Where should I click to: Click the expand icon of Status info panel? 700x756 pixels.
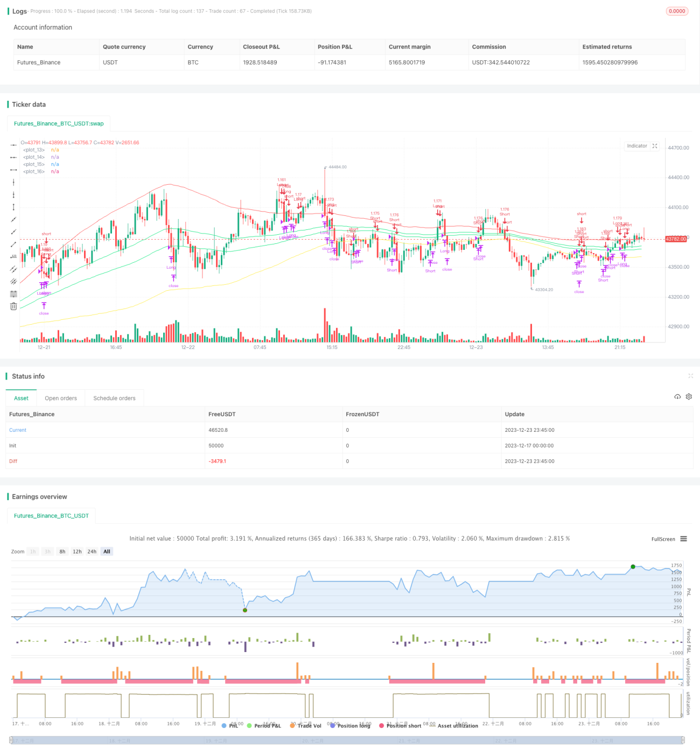(x=690, y=376)
